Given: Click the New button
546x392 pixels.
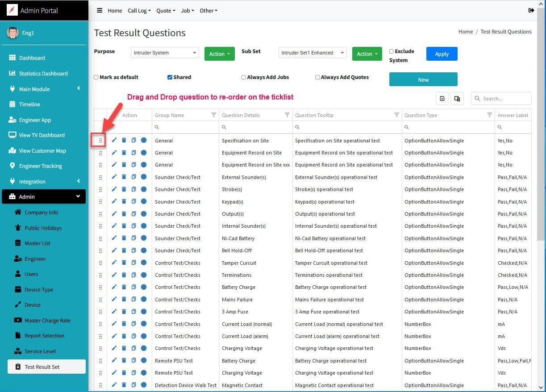Looking at the screenshot, I should [423, 79].
